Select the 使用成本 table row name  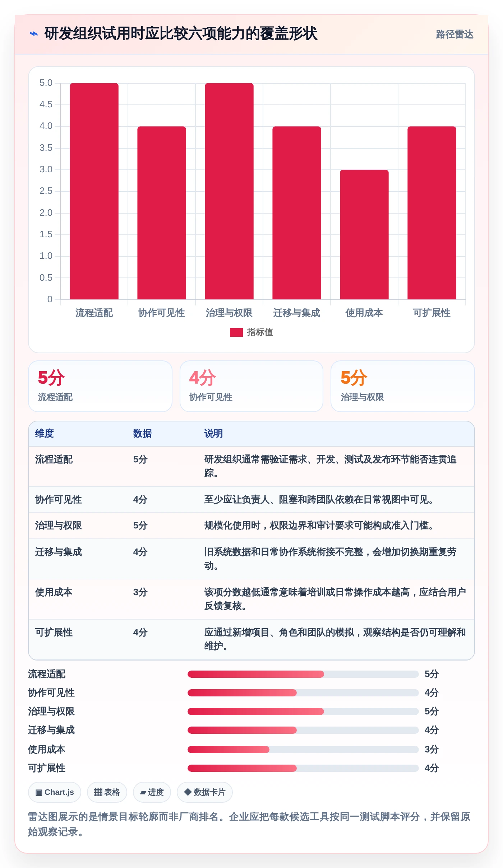(54, 592)
